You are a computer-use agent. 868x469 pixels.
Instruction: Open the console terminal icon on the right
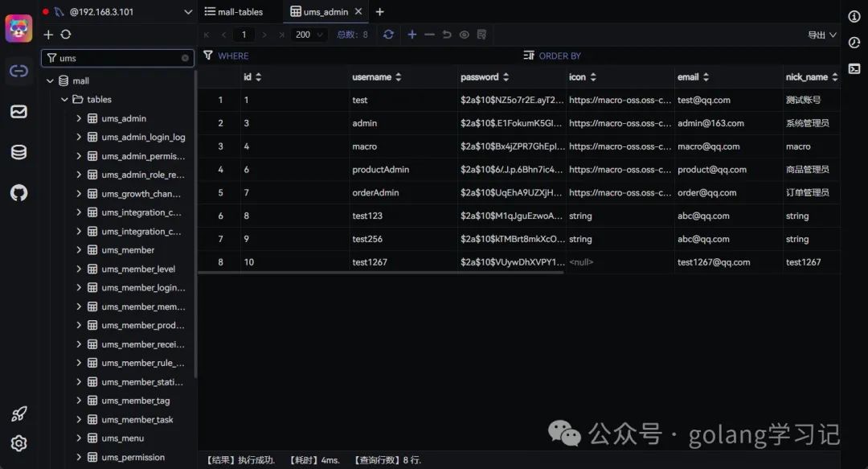pos(854,68)
